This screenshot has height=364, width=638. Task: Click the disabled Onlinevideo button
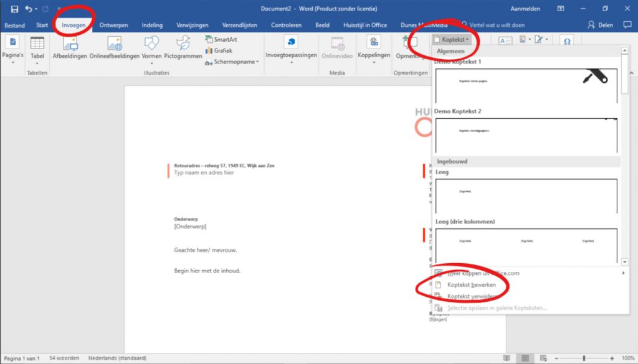[337, 49]
